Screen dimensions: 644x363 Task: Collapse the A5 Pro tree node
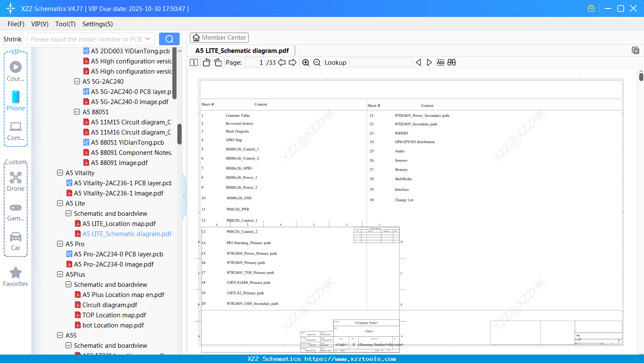(x=60, y=244)
